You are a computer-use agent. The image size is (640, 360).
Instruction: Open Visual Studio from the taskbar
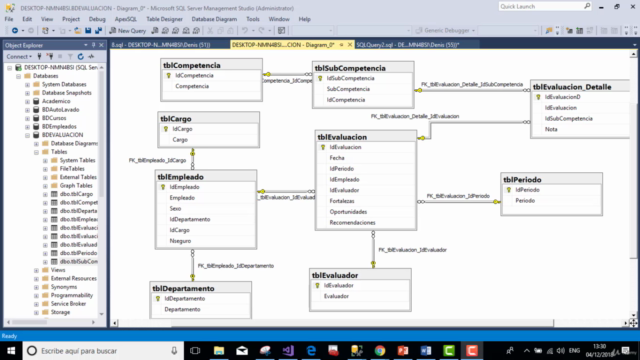click(288, 351)
